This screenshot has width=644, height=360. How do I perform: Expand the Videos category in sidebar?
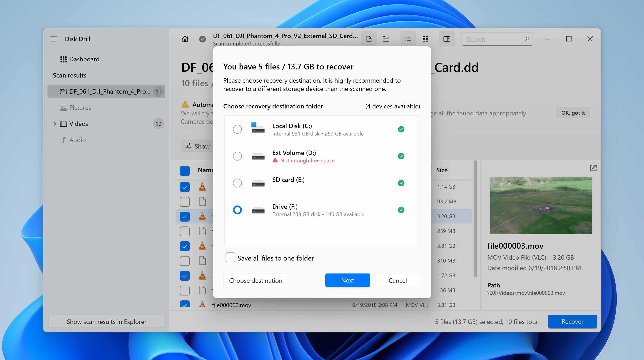pos(55,124)
